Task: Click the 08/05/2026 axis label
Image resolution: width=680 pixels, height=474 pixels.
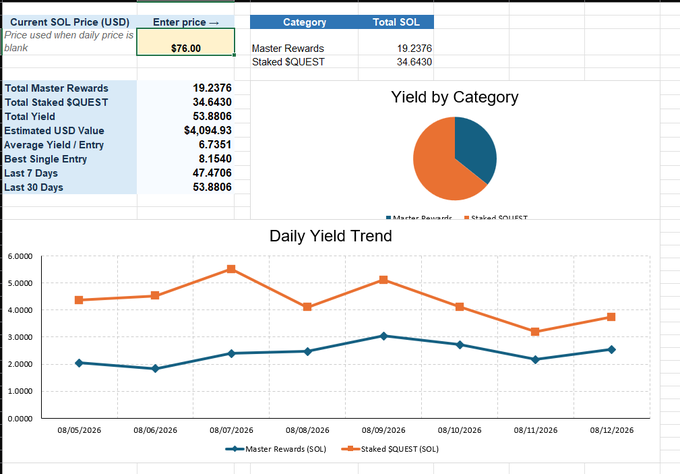Action: point(79,430)
